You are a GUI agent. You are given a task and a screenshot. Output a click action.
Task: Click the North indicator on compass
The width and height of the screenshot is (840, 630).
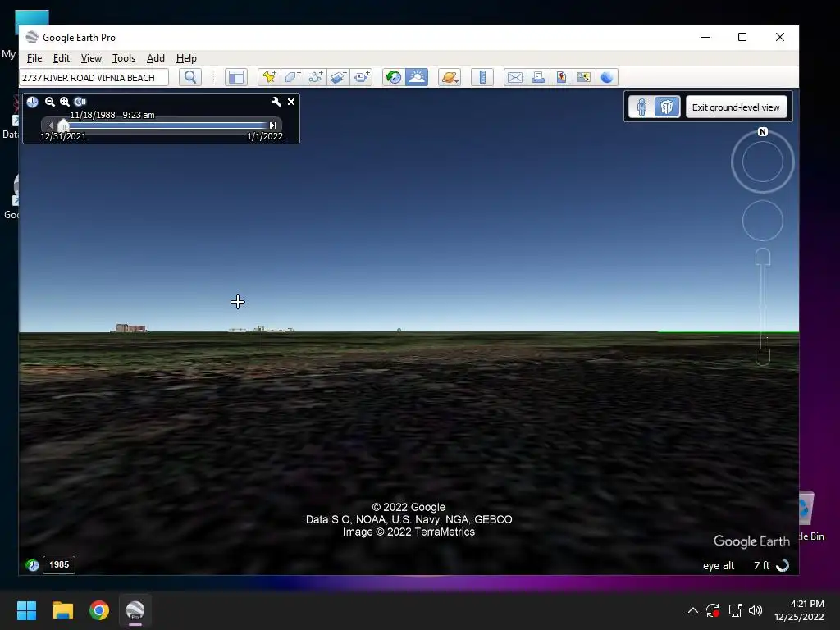[x=763, y=132]
